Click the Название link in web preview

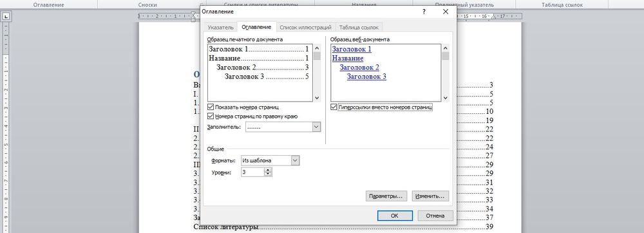[348, 58]
